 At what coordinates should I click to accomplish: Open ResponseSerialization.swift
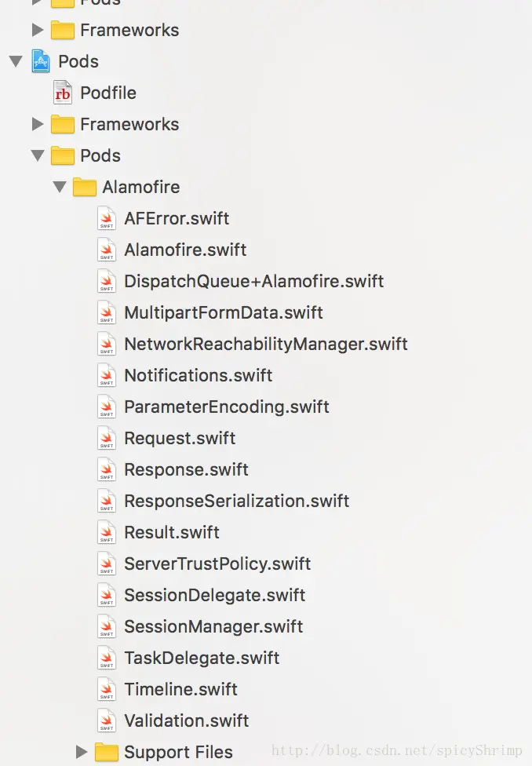tap(237, 501)
